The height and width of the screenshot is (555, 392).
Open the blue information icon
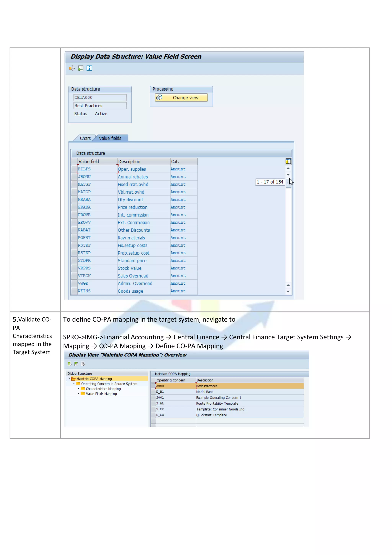point(89,68)
